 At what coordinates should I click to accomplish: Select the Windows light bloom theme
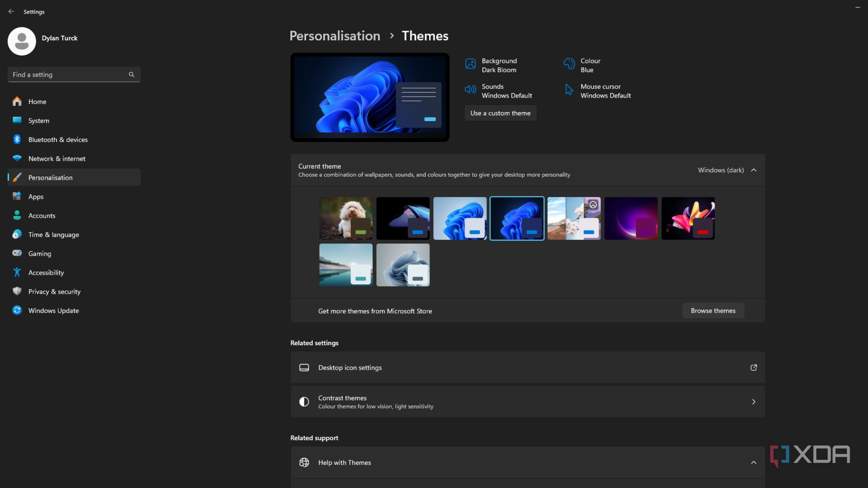460,219
